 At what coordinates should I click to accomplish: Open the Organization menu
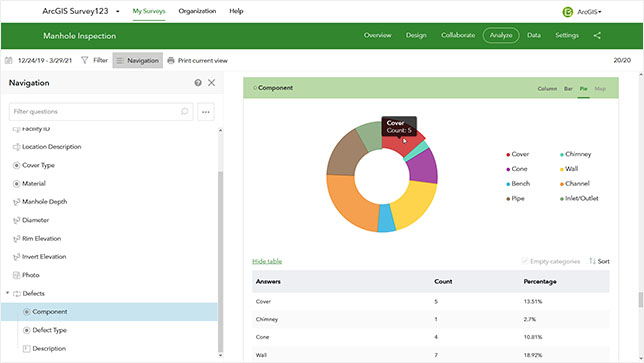(197, 11)
